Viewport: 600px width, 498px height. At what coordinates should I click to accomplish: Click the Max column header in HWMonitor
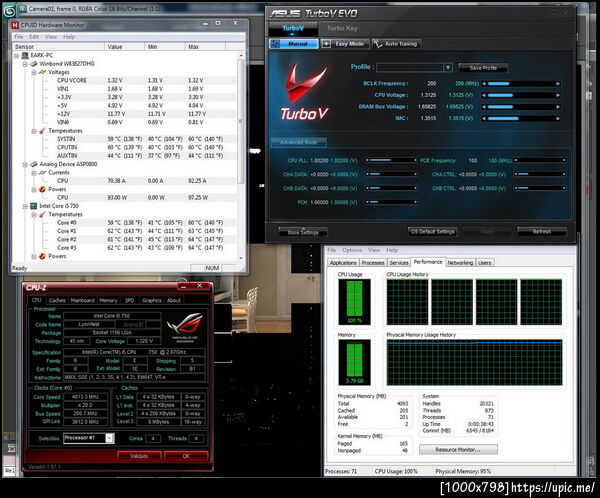click(x=205, y=47)
